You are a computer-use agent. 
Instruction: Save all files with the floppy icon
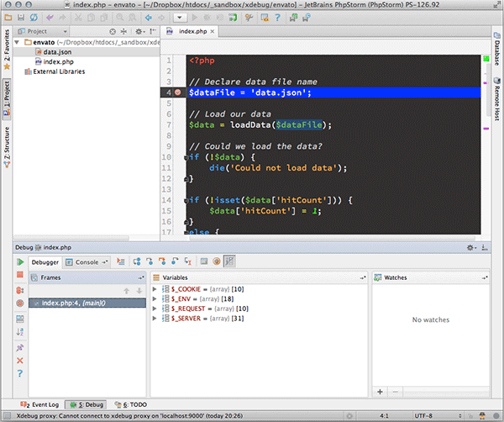tap(21, 18)
